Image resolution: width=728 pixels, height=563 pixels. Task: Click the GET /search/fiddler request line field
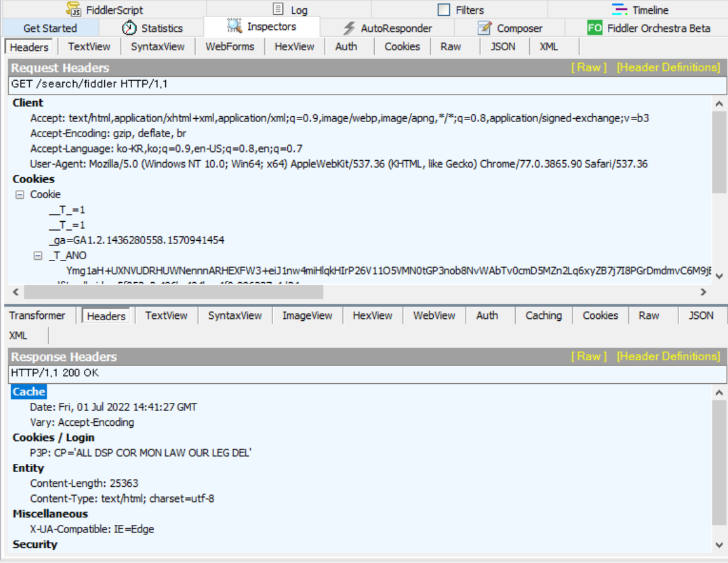pyautogui.click(x=367, y=85)
